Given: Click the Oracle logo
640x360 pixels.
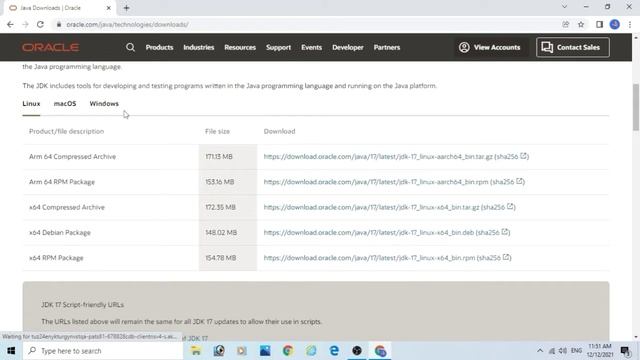Looking at the screenshot, I should tap(51, 47).
